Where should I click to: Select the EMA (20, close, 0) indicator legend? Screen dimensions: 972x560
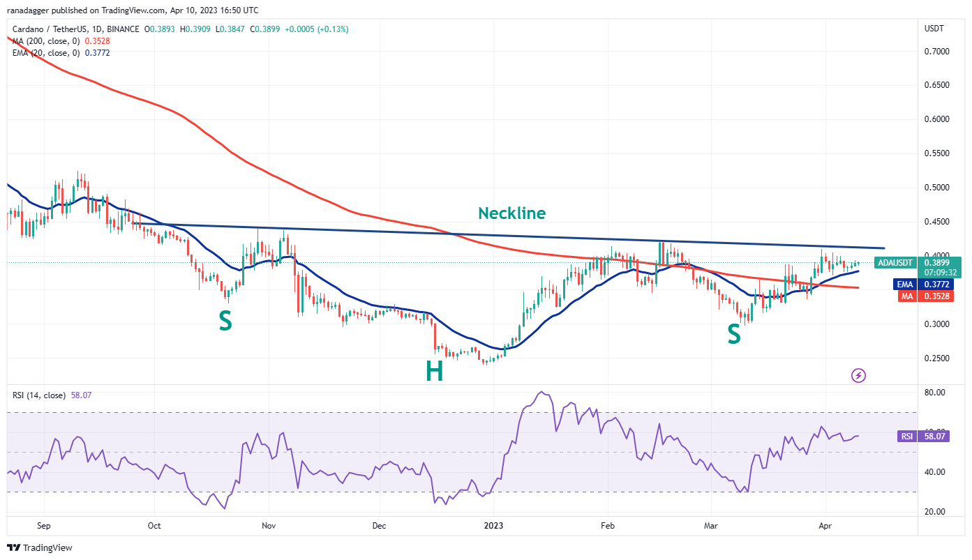click(45, 53)
